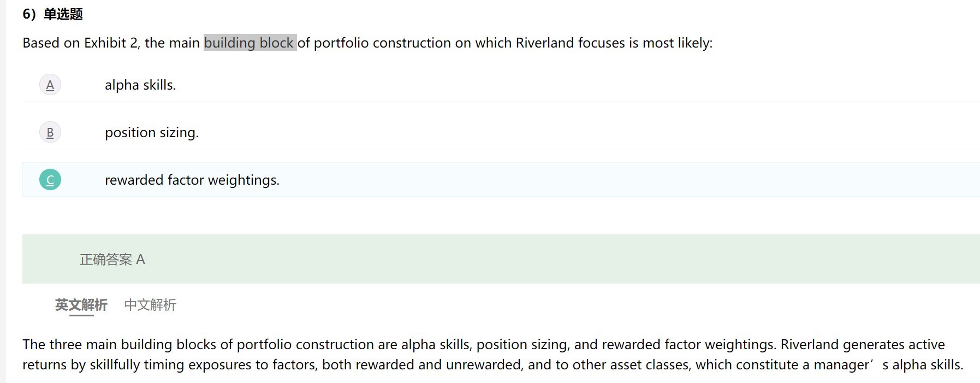Click the highlighted 'building block' phrase
The image size is (980, 383).
[x=250, y=43]
